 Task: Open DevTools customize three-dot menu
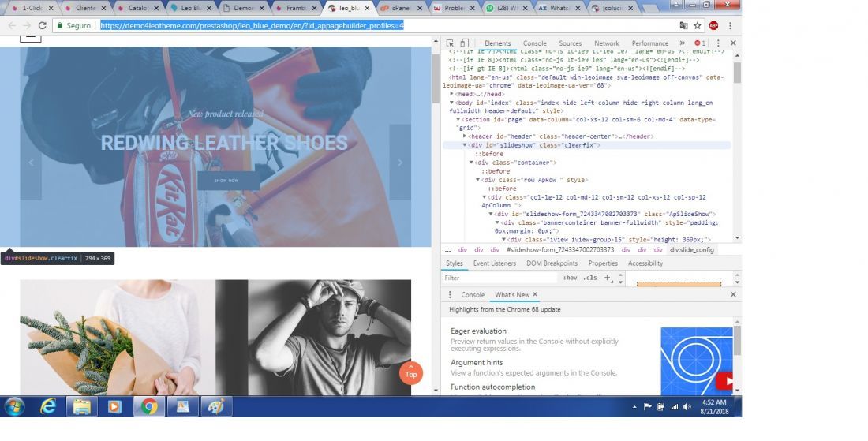click(718, 43)
